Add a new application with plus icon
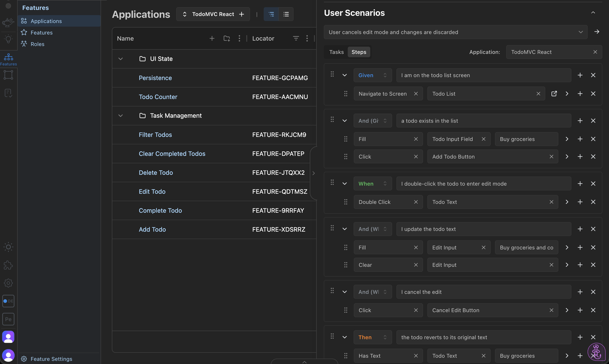 242,14
